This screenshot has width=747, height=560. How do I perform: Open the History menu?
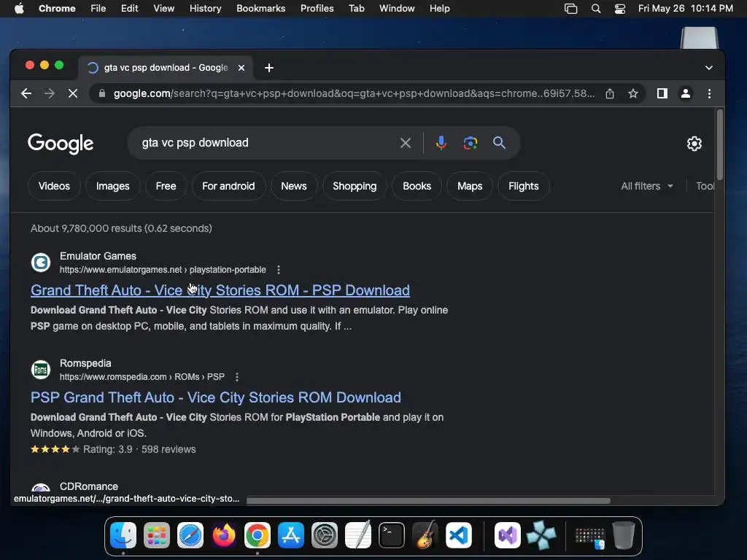point(205,9)
